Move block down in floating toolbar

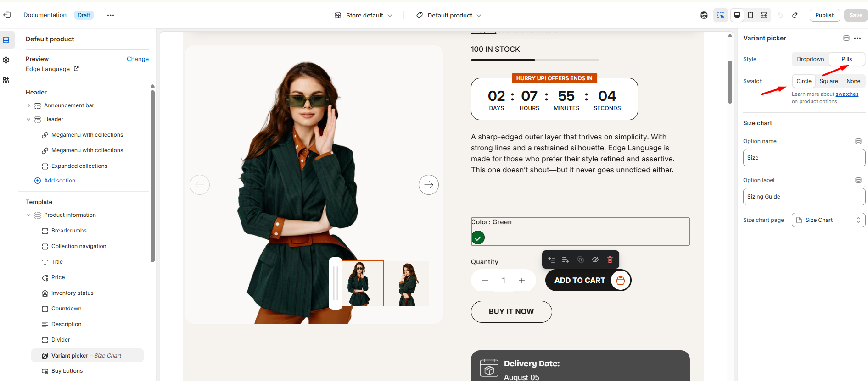[566, 260]
